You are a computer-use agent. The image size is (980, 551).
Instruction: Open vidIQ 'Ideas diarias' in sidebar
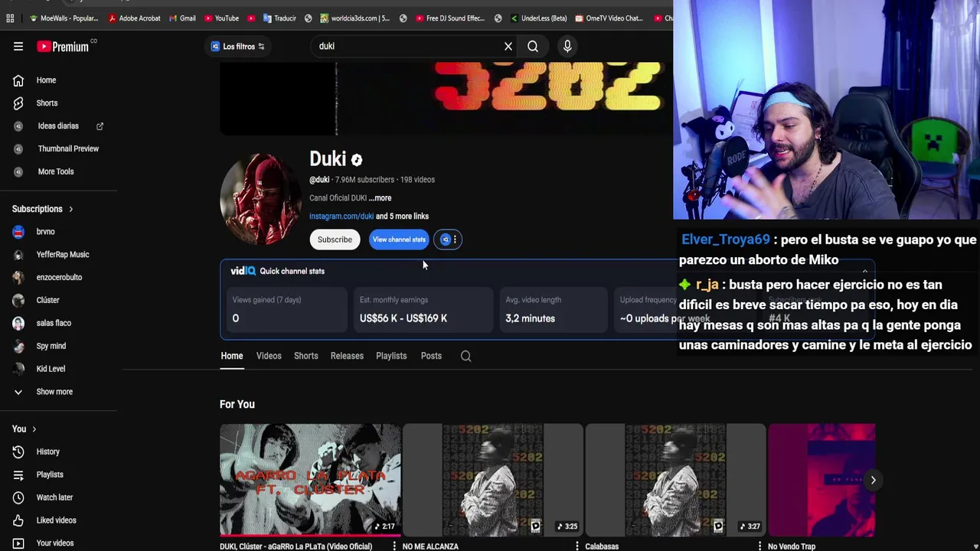click(58, 126)
